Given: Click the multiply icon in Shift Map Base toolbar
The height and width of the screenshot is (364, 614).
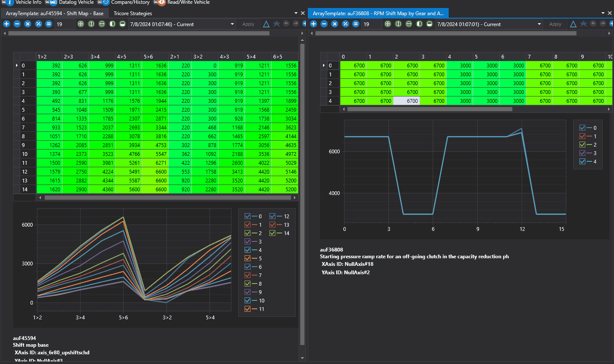Looking at the screenshot, I should (27, 24).
